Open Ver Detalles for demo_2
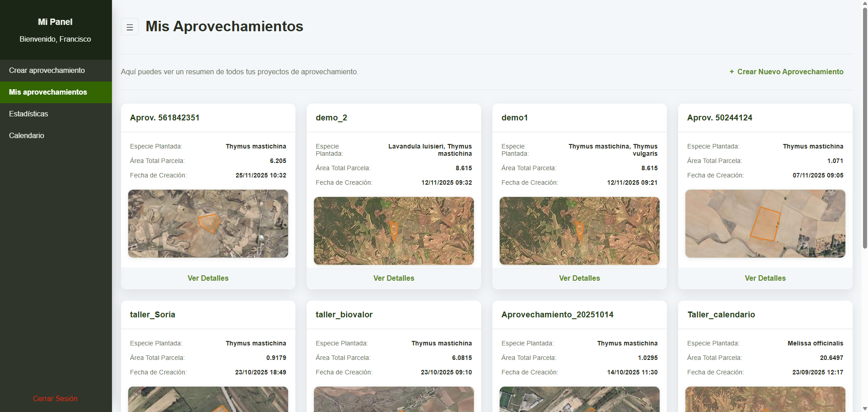The height and width of the screenshot is (412, 868). pos(394,278)
